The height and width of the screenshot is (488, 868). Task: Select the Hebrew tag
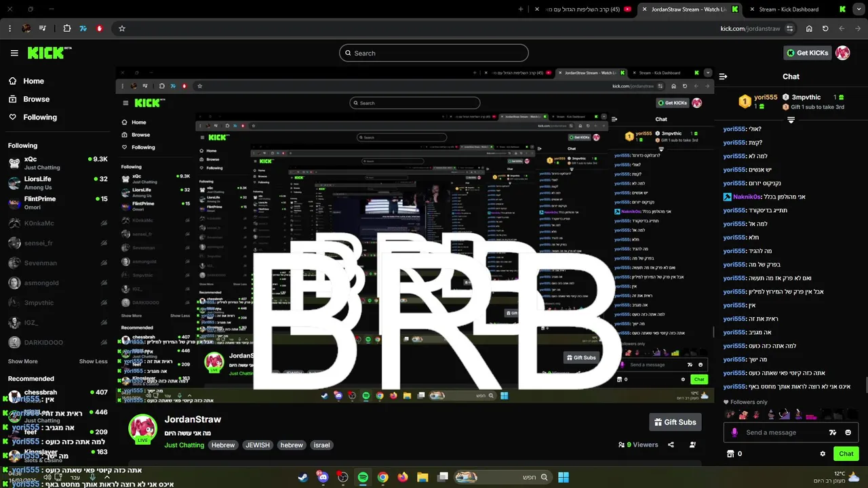(222, 445)
